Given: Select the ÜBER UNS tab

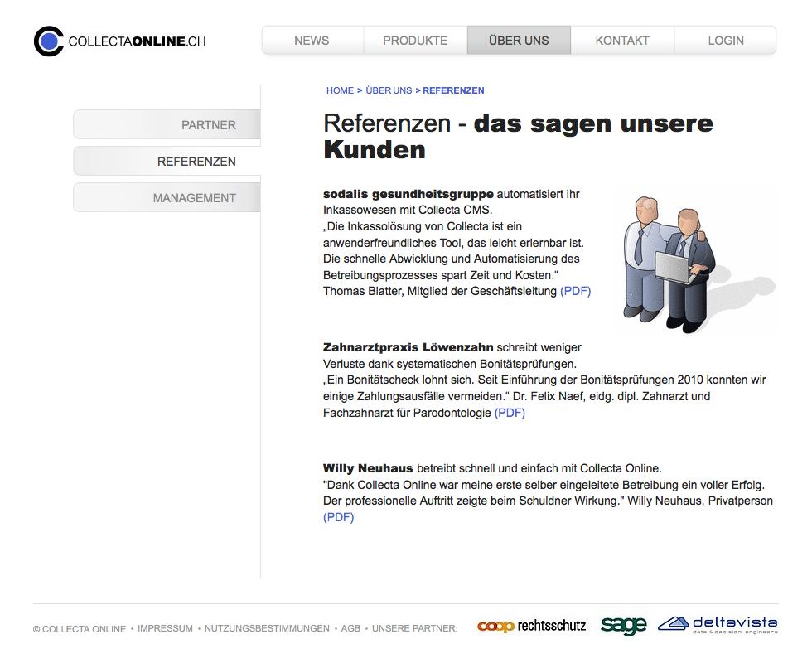Looking at the screenshot, I should point(519,41).
